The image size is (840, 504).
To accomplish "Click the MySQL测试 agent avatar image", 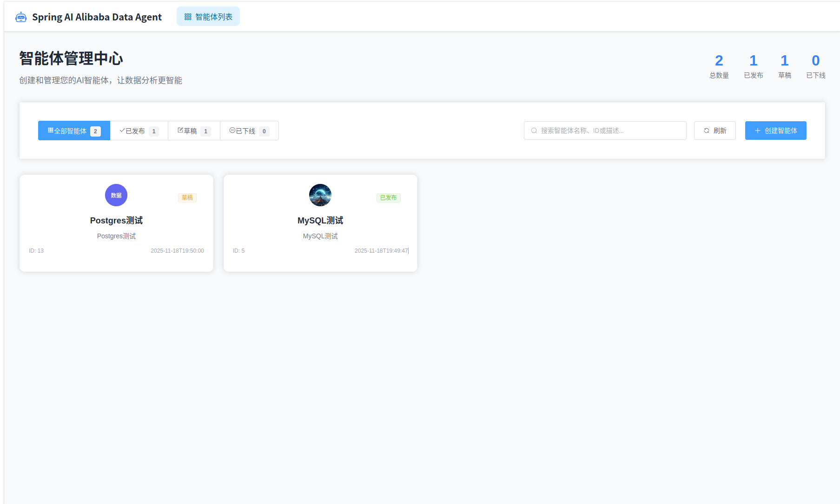I will [x=320, y=195].
